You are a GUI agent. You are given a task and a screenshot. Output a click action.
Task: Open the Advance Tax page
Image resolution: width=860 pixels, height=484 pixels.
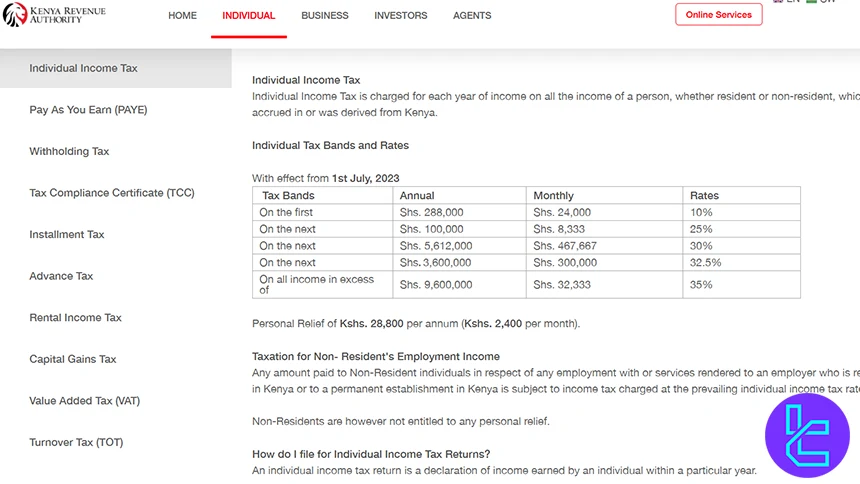[61, 276]
